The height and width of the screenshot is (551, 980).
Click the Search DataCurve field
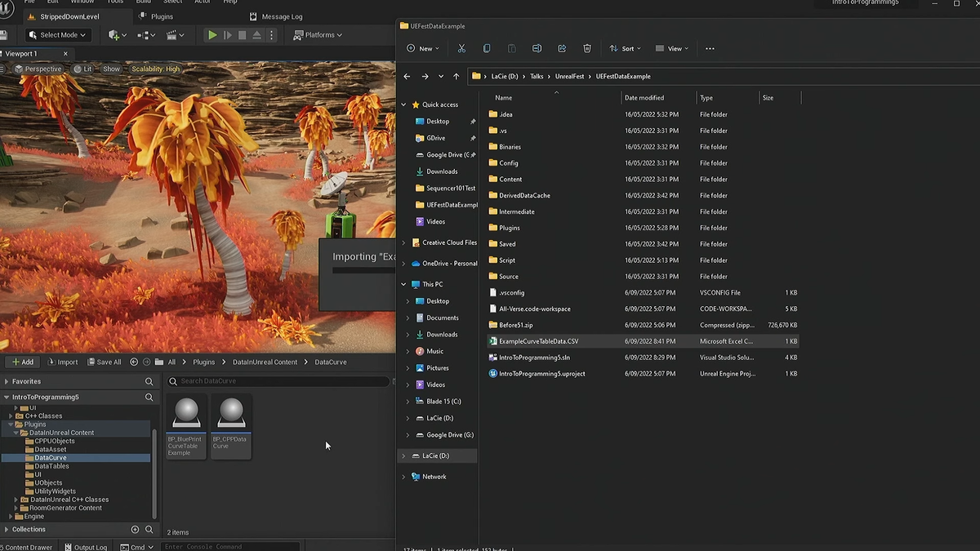[278, 381]
